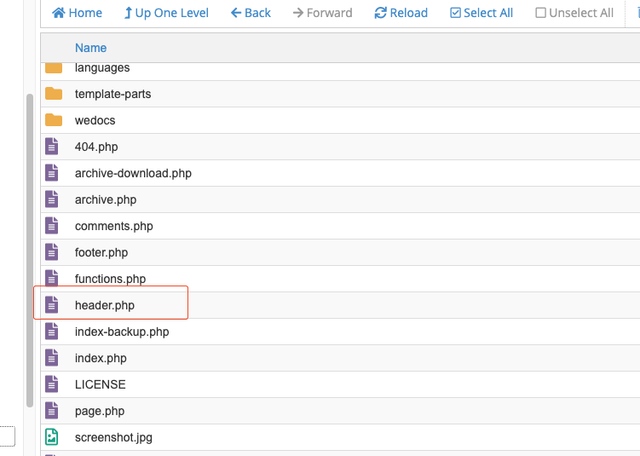The height and width of the screenshot is (456, 640).
Task: Select the screenshot.jpg file name
Action: coord(113,438)
